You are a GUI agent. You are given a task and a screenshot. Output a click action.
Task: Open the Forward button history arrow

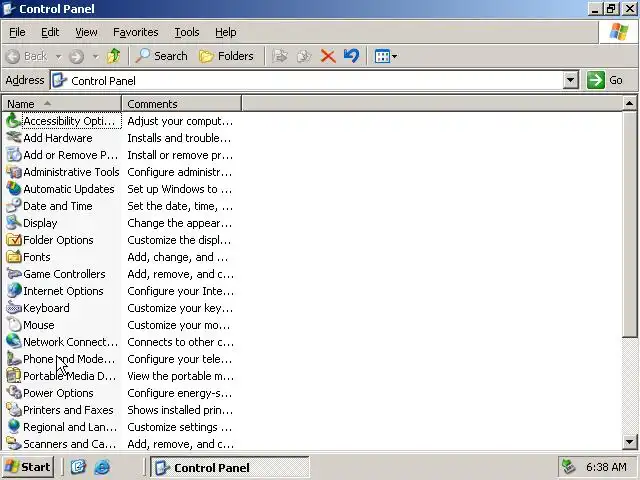(96, 56)
